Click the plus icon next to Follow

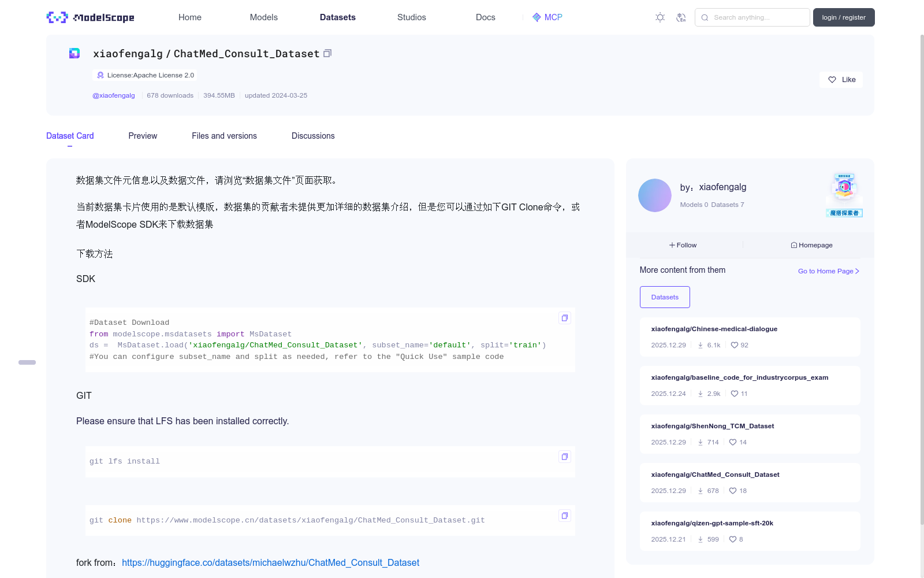(x=672, y=245)
